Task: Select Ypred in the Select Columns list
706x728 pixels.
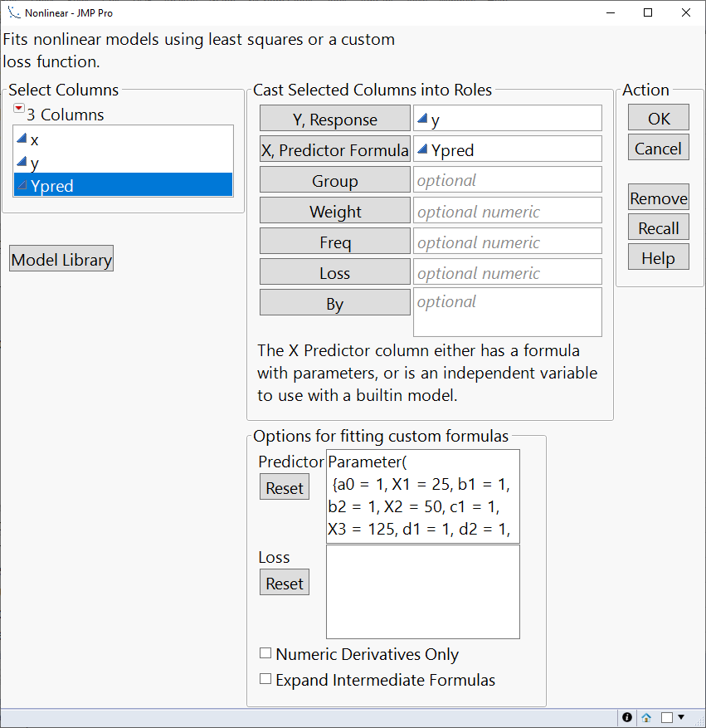Action: 123,185
